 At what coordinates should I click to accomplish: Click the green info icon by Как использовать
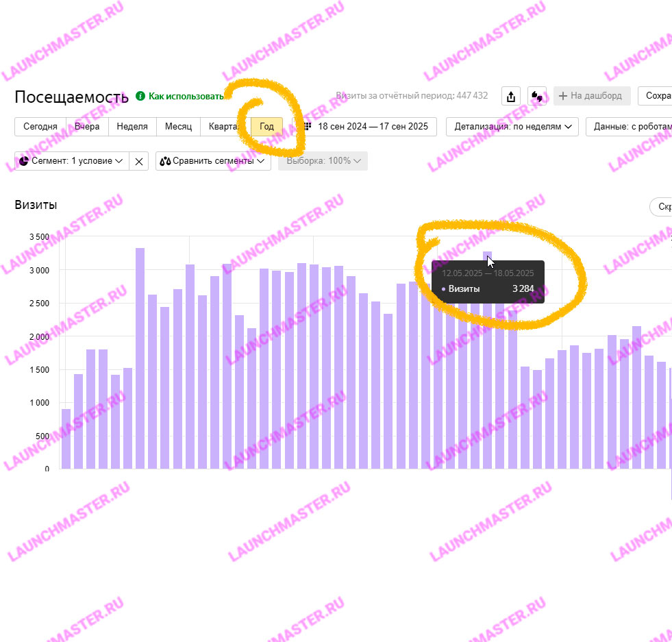point(140,96)
